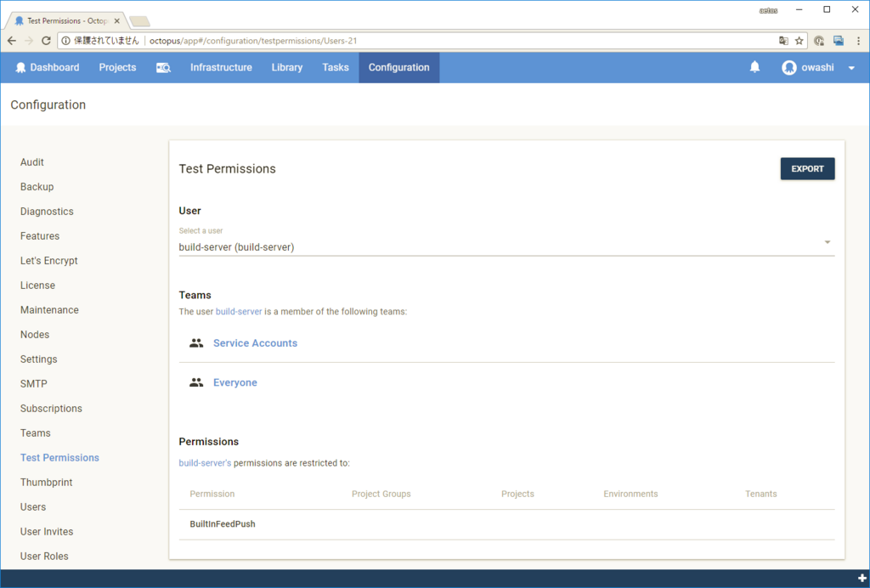Open the Select a user dropdown
The image size is (870, 588).
pyautogui.click(x=505, y=246)
